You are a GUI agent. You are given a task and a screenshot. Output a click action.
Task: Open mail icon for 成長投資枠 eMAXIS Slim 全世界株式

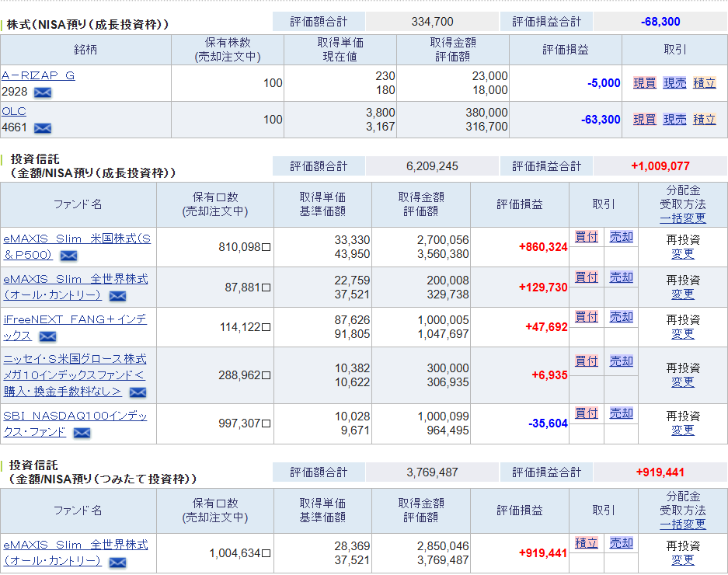pyautogui.click(x=117, y=296)
